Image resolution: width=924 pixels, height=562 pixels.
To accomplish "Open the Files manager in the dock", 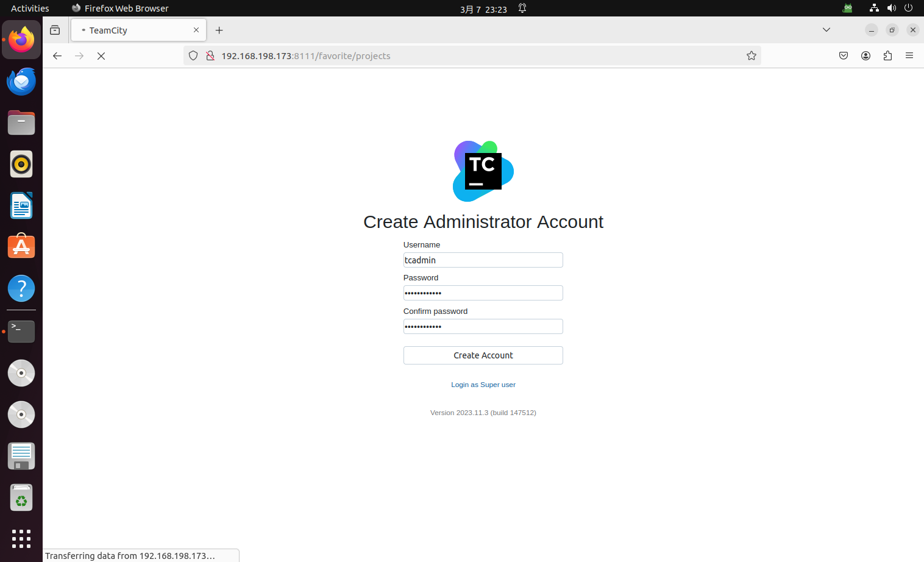I will (x=21, y=123).
